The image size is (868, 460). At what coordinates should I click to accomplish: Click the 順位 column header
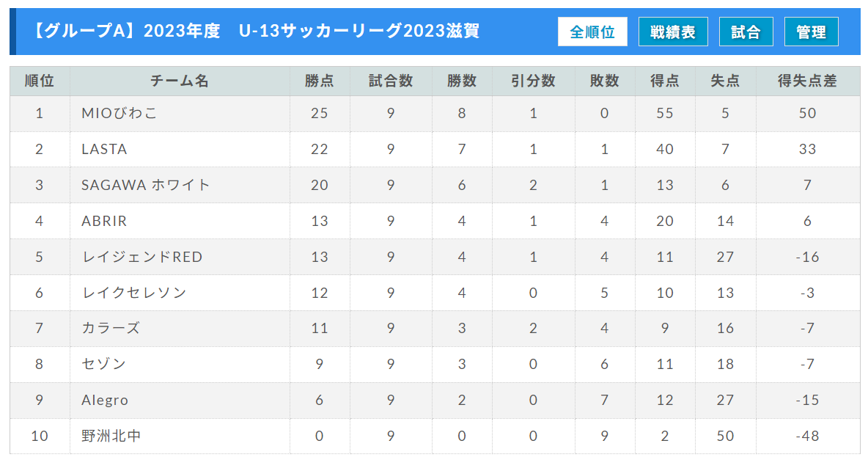[x=40, y=81]
